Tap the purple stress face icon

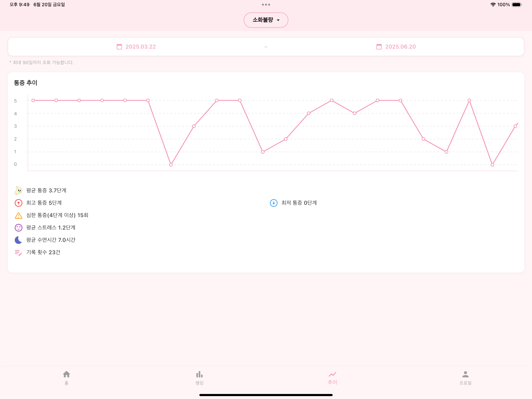19,228
